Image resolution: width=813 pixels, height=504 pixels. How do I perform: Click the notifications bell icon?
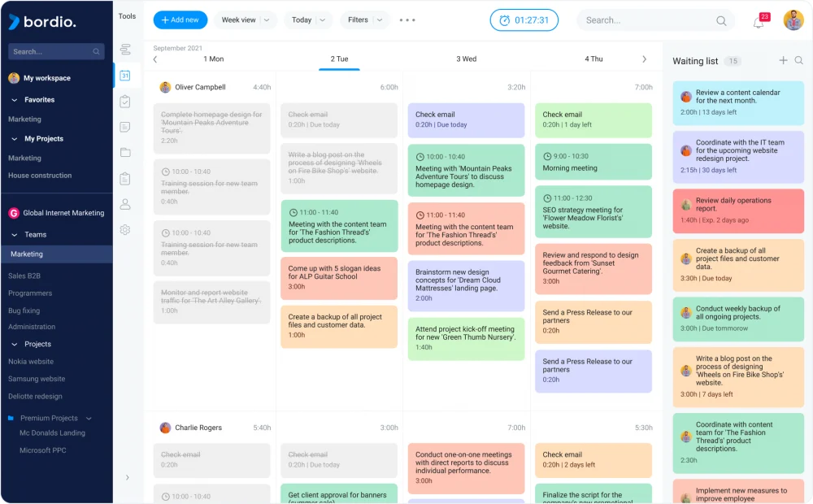point(759,22)
